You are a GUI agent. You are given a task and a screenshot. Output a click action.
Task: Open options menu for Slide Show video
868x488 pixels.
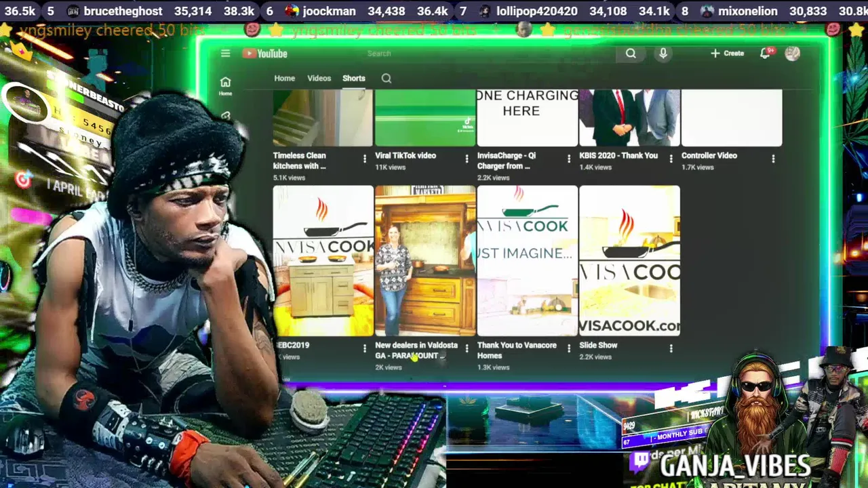pos(671,348)
